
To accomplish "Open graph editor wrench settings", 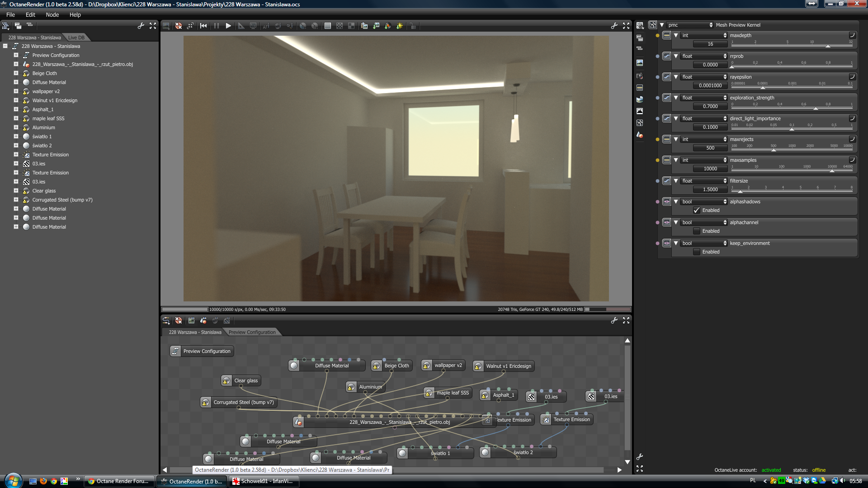I will click(x=614, y=320).
